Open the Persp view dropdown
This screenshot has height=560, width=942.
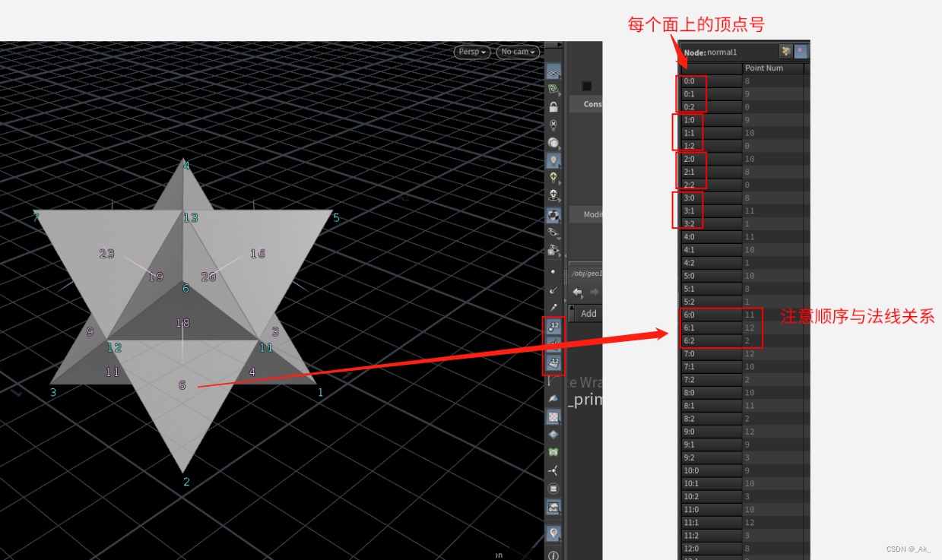point(472,52)
